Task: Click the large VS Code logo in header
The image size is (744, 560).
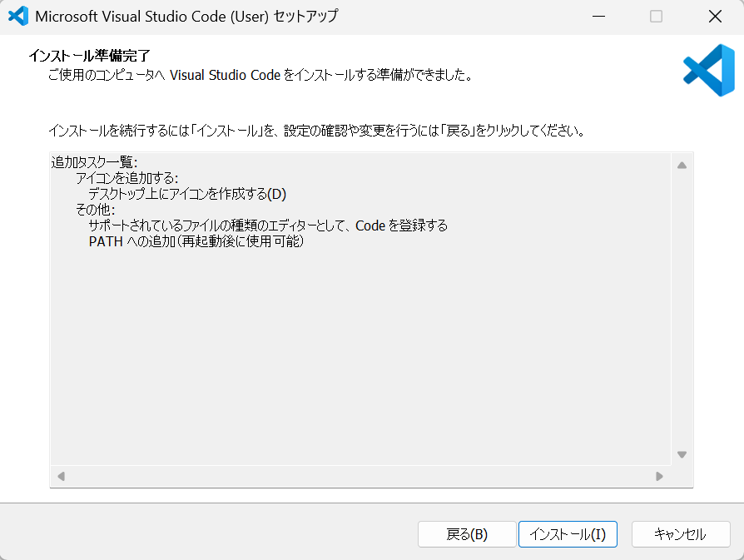Action: click(x=708, y=71)
